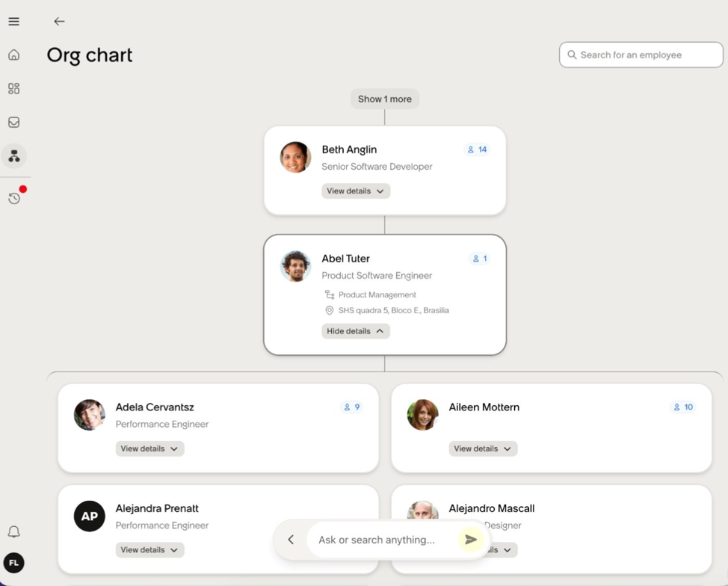Click Adela's Performance Engineer title
Screen dimensions: 728x586
click(x=162, y=425)
